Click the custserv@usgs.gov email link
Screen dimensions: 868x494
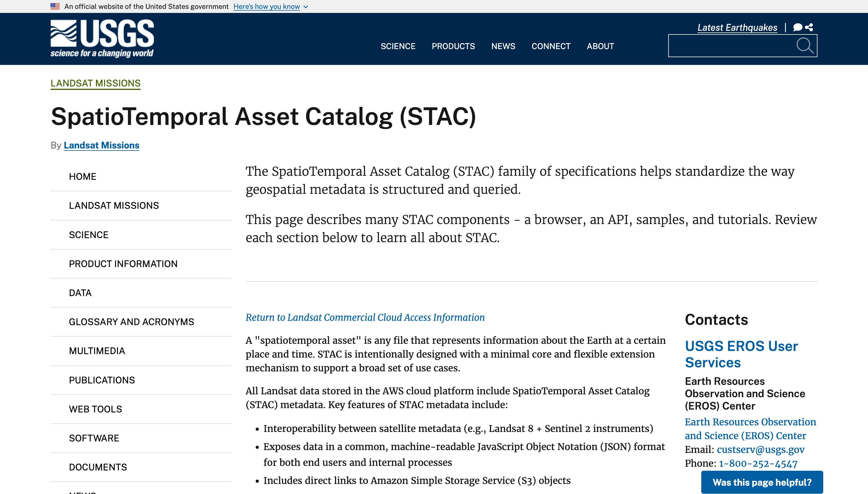coord(761,449)
